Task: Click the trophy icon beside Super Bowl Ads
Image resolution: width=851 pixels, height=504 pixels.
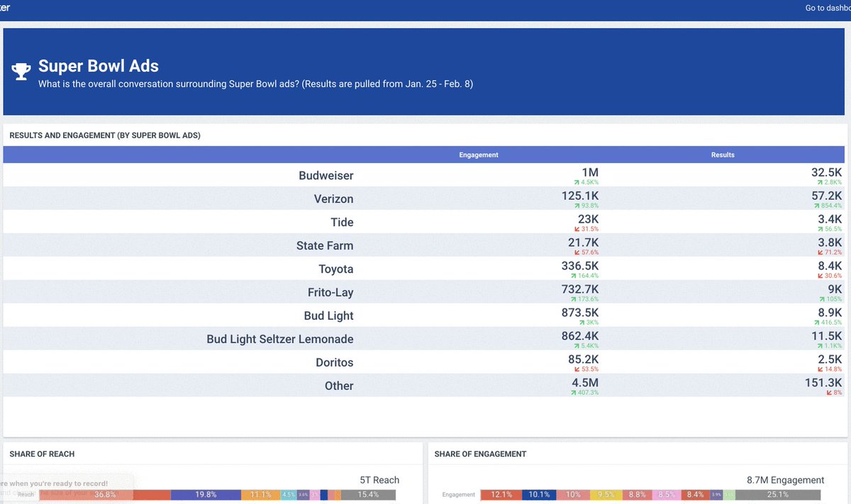Action: 21,71
